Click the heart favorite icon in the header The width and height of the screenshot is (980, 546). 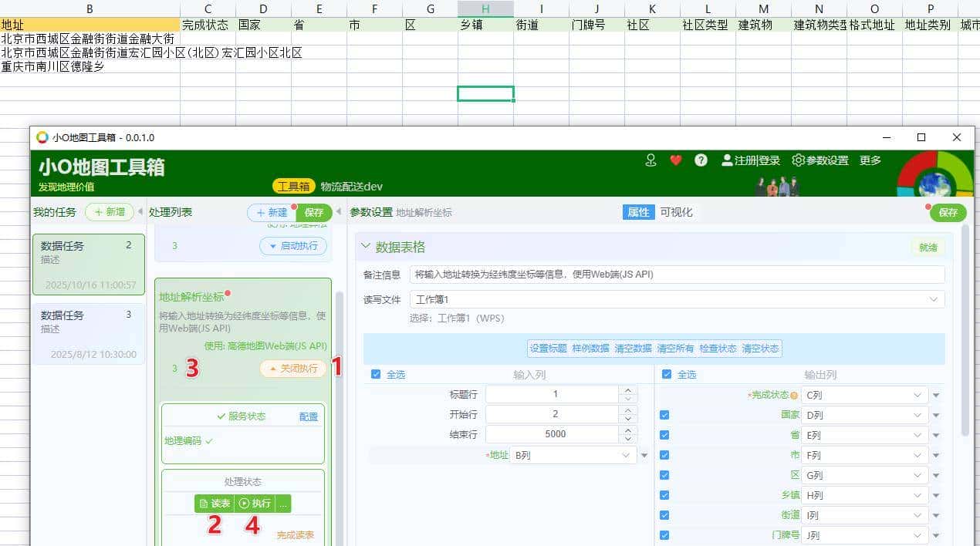tap(676, 160)
